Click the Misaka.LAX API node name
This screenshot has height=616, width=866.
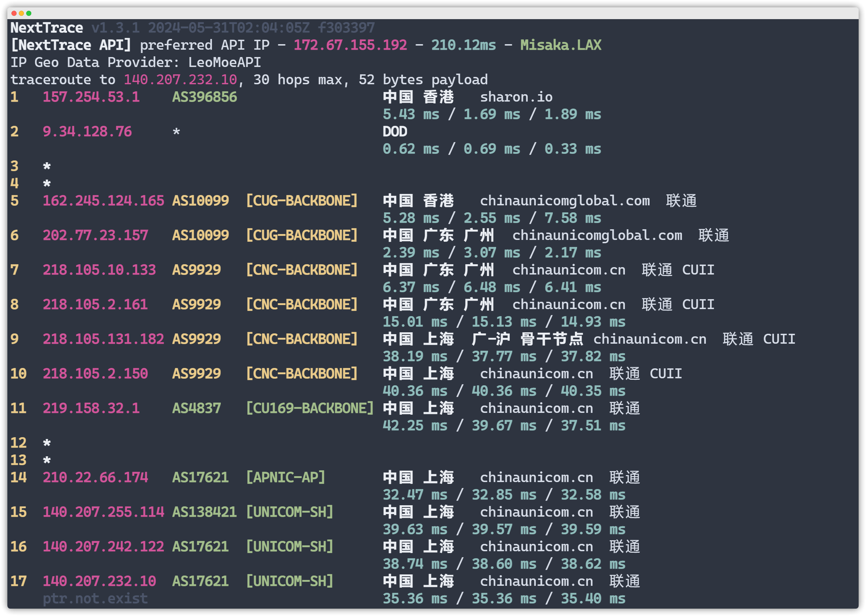tap(561, 45)
